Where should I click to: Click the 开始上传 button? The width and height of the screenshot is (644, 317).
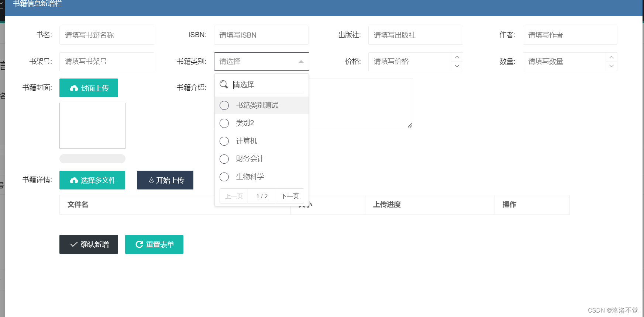165,180
